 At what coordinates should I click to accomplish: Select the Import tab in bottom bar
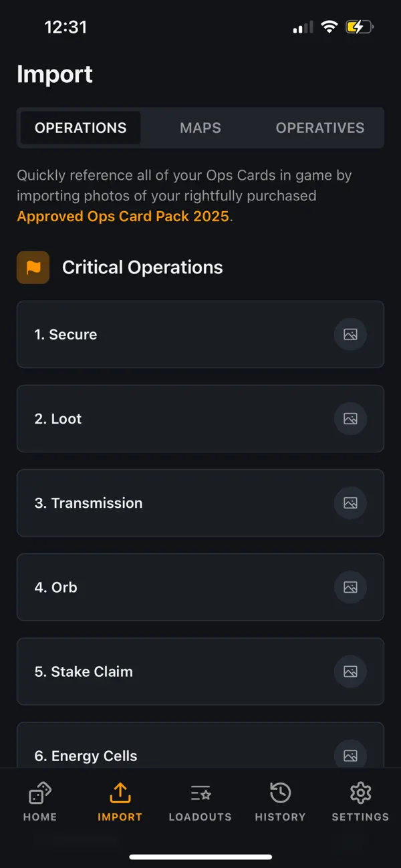point(120,802)
